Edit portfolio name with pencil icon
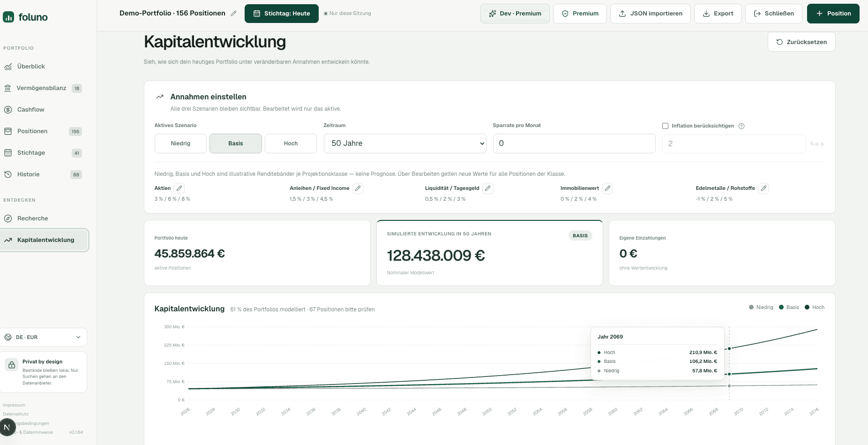Screen dimensions: 868x445 tap(234, 14)
